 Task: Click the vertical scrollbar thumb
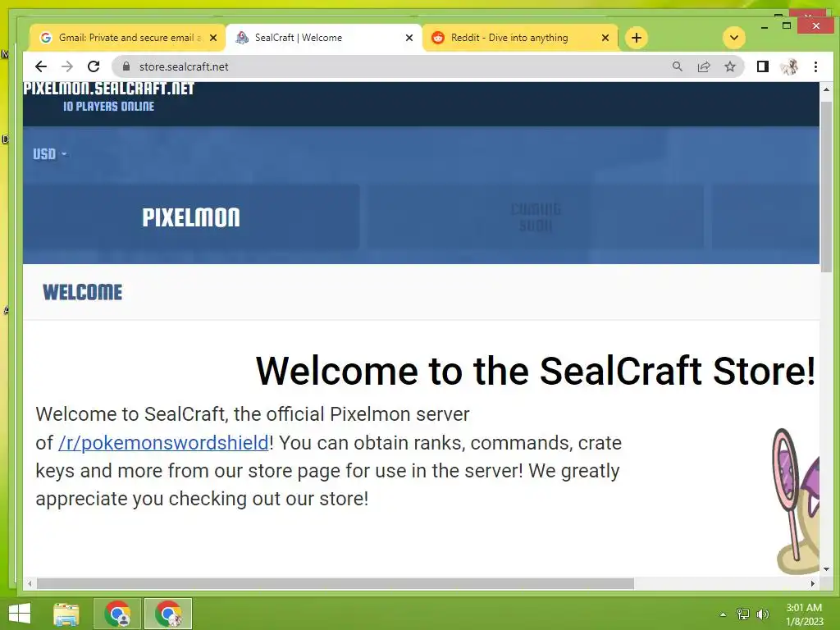(826, 186)
